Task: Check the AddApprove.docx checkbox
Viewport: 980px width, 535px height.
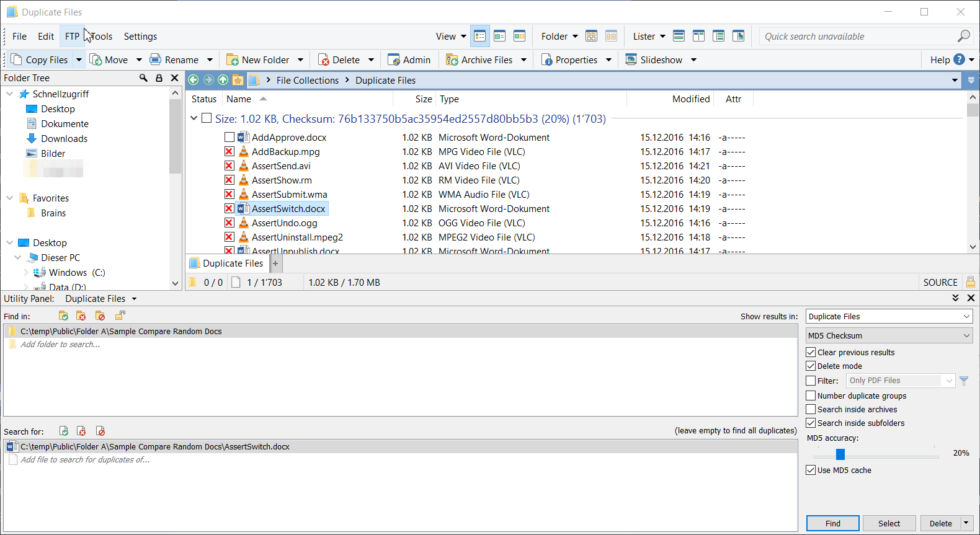Action: [x=229, y=137]
